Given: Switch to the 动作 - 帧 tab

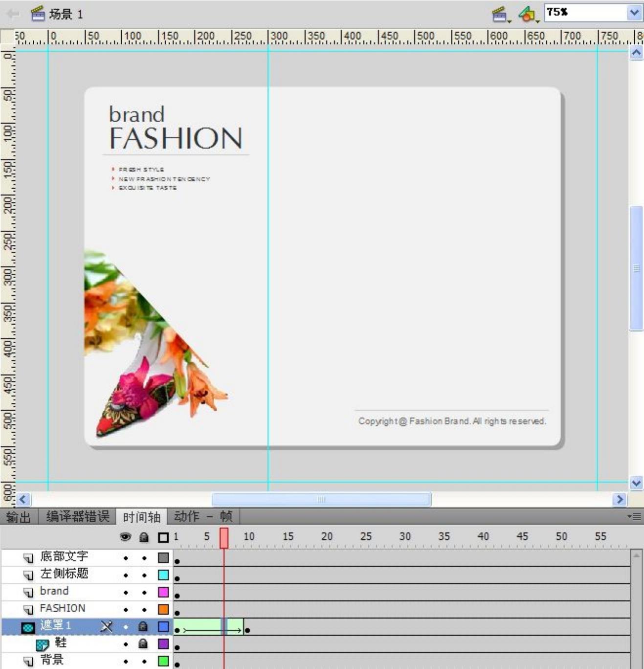Looking at the screenshot, I should pyautogui.click(x=203, y=516).
